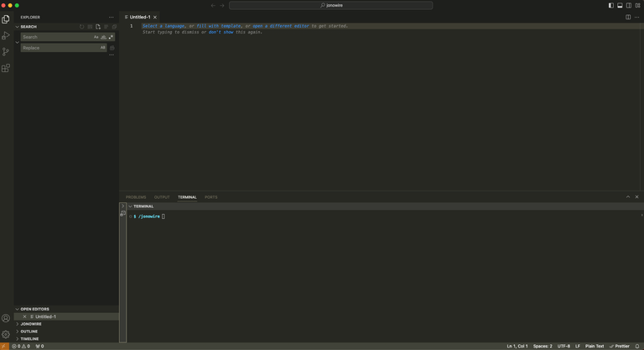
Task: Switch to the PROBLEMS panel tab
Action: coord(136,197)
